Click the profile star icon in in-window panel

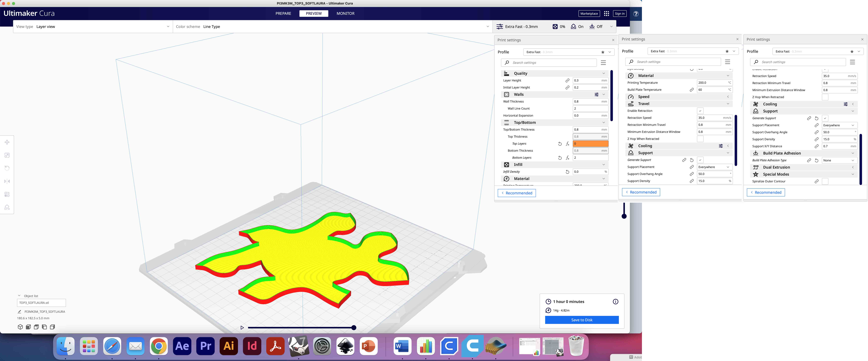coord(603,52)
